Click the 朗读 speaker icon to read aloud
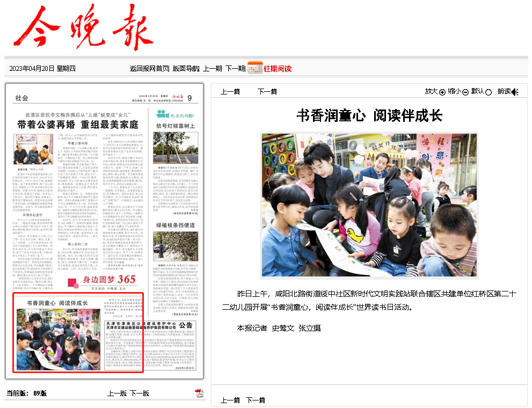 pos(514,92)
